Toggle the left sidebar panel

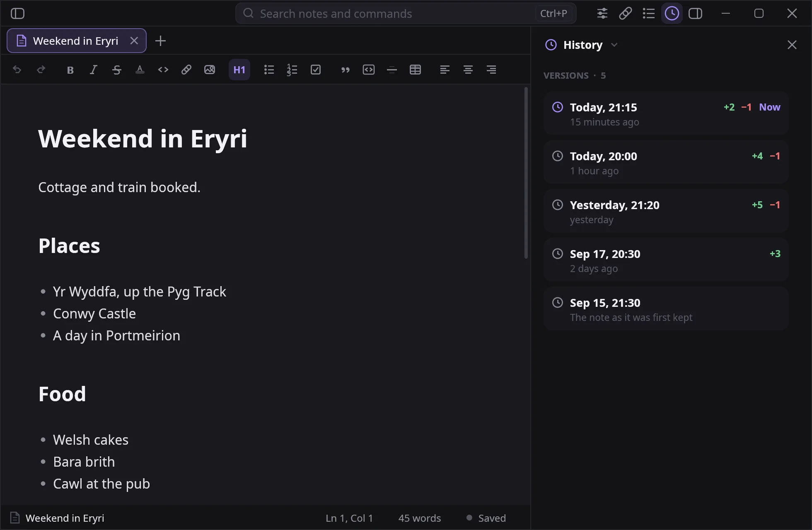coord(17,13)
